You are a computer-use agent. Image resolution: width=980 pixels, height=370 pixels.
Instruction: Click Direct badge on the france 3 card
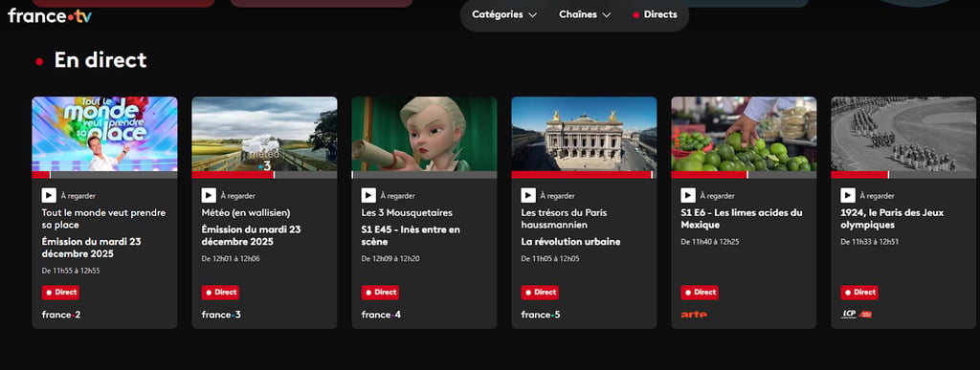pos(221,292)
